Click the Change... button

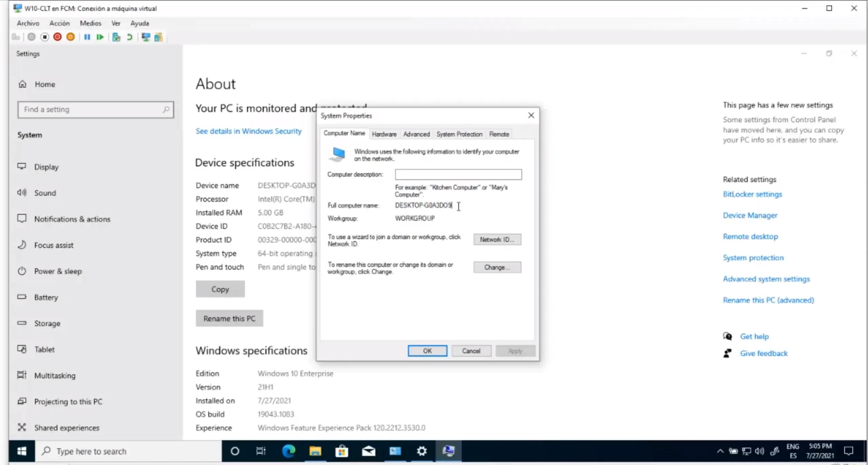coord(497,267)
